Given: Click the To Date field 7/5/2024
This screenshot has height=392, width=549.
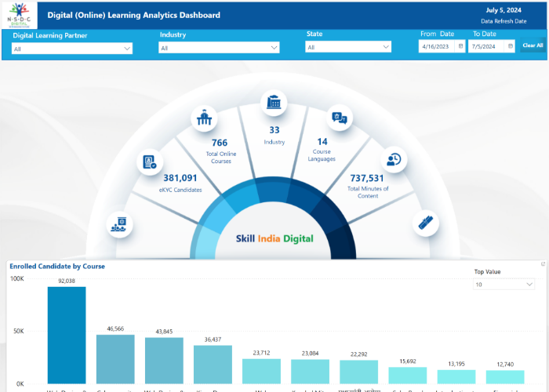Looking at the screenshot, I should pos(492,46).
